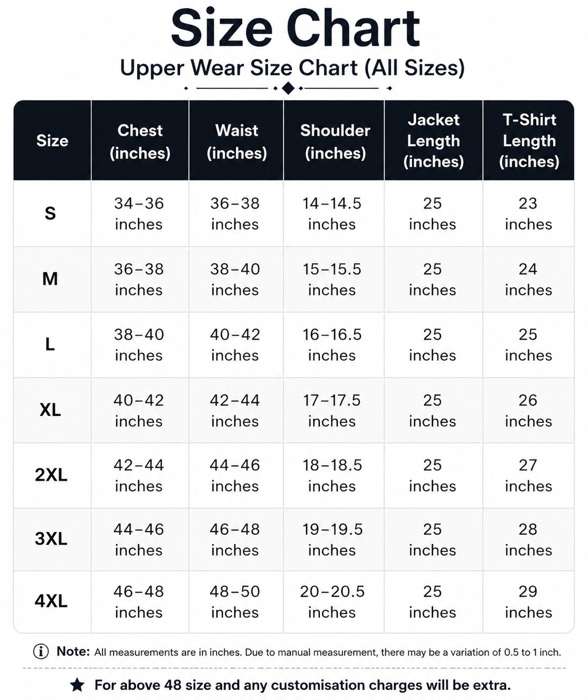Click the Size Chart title
Viewport: 588px width, 700px height.
coord(295,29)
